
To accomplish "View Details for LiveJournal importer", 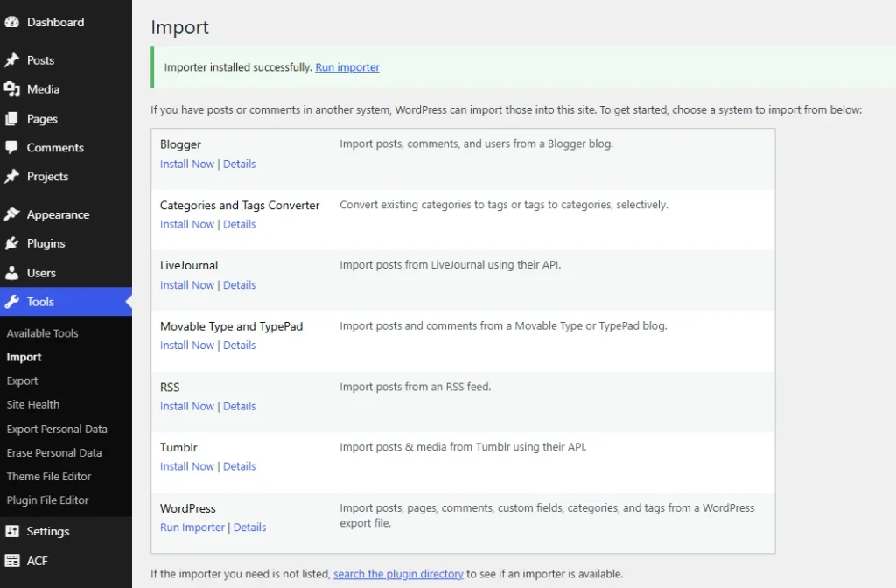I will tap(240, 285).
